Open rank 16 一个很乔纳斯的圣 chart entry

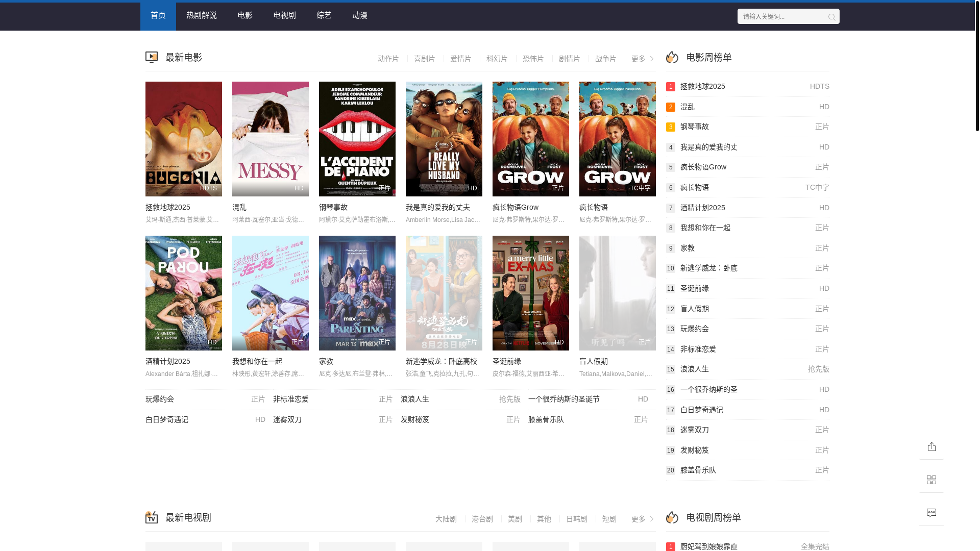tap(748, 389)
